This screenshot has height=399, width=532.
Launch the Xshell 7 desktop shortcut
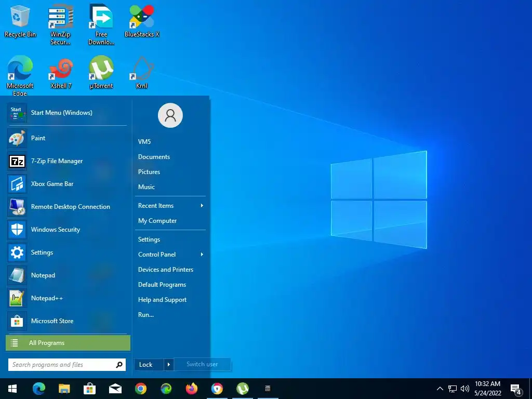61,73
